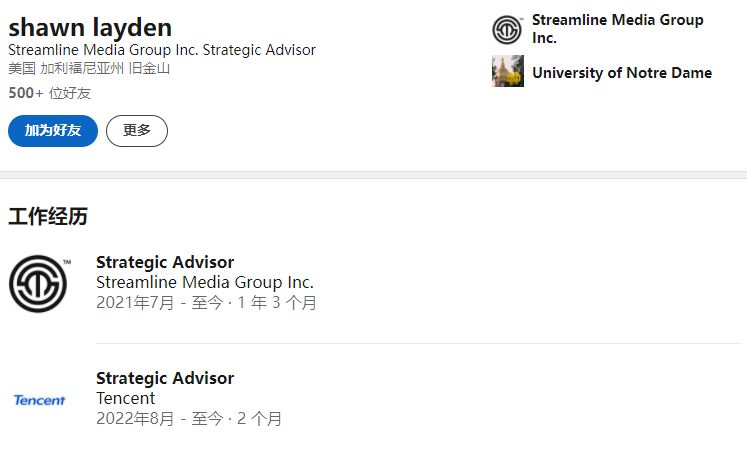
Task: Click the 旧金山 location line
Action: [x=89, y=68]
